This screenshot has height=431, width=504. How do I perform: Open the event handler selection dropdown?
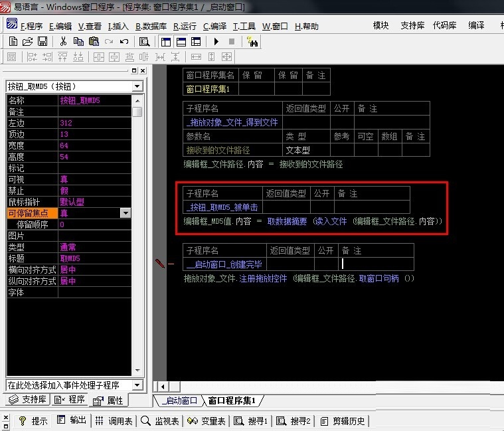137,385
